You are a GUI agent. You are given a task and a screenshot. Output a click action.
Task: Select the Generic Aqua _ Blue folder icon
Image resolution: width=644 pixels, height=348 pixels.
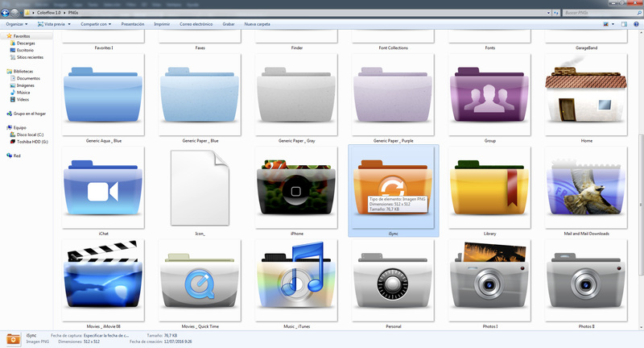tap(103, 95)
